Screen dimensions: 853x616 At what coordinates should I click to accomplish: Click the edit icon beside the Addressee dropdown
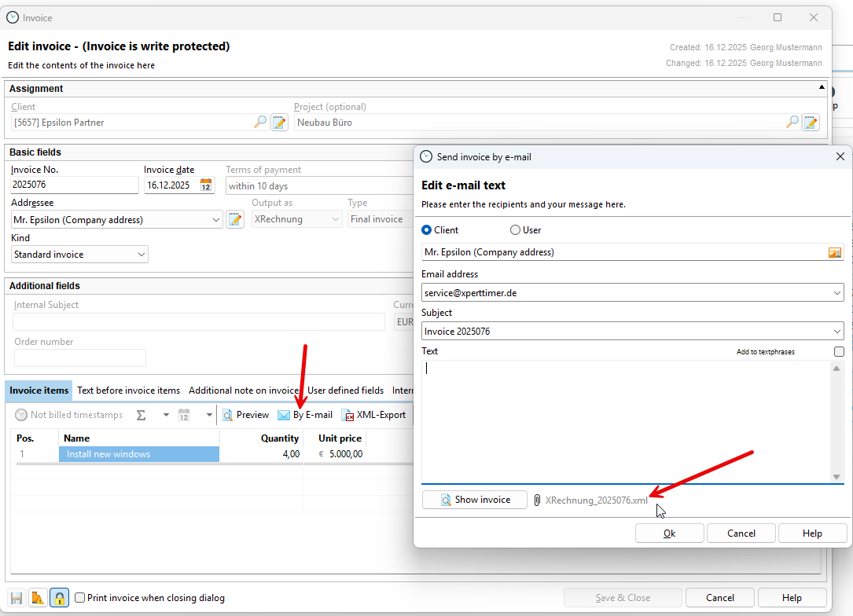pyautogui.click(x=234, y=219)
